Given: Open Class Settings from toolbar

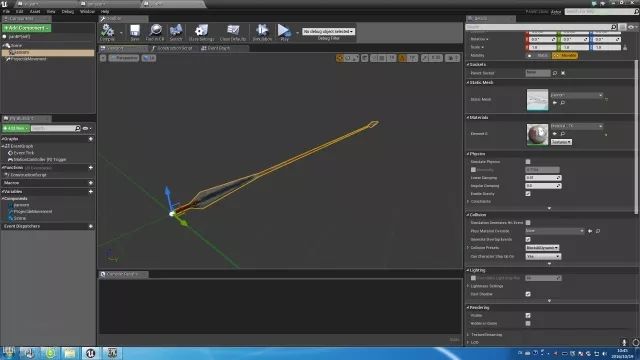Looking at the screenshot, I should click(201, 31).
